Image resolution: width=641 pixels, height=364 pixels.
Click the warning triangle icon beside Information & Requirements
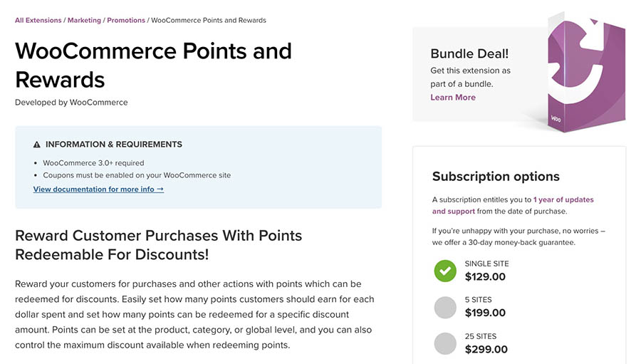[37, 145]
